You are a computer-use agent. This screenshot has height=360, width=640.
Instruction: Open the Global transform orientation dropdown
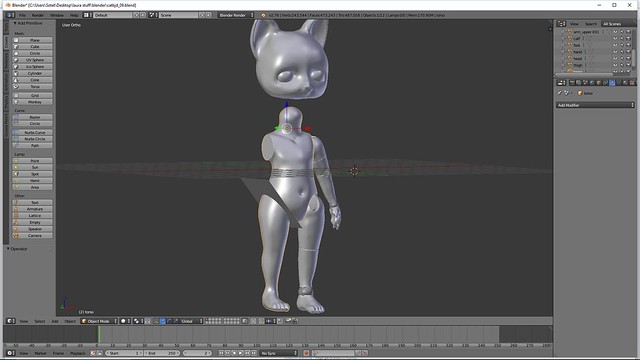[x=191, y=321]
